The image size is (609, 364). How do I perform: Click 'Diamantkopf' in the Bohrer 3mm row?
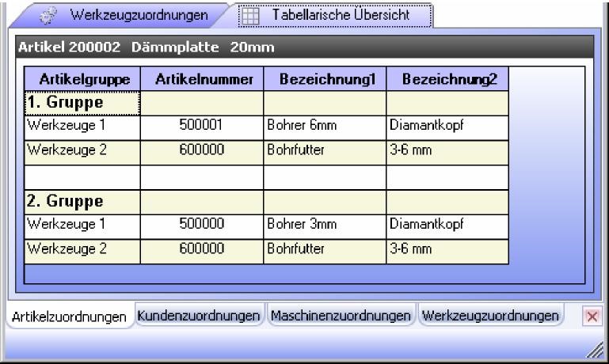447,226
